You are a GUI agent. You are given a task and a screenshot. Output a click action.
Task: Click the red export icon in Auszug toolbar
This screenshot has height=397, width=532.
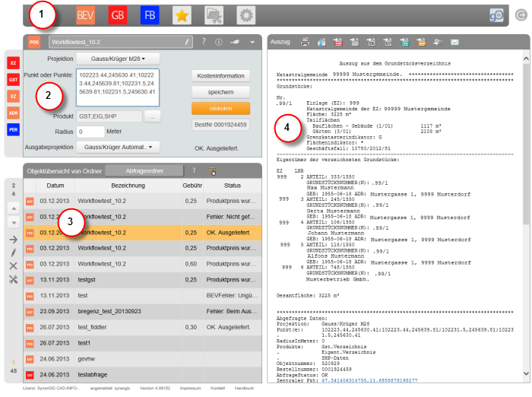338,42
